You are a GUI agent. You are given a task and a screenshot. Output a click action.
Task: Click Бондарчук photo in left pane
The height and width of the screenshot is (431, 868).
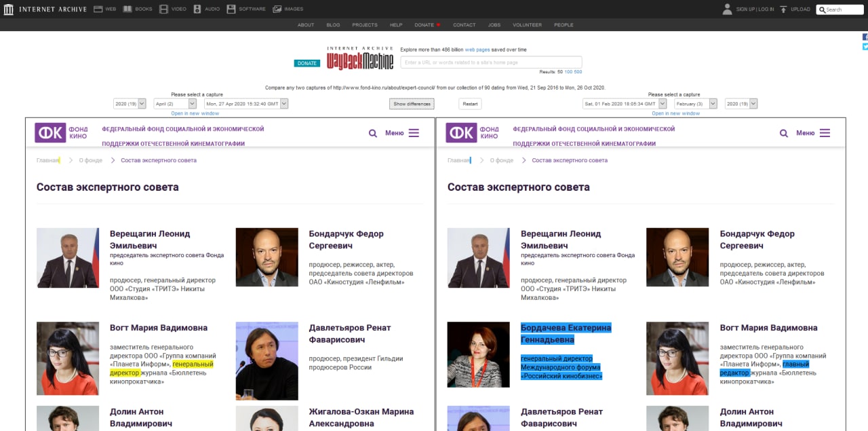(267, 258)
